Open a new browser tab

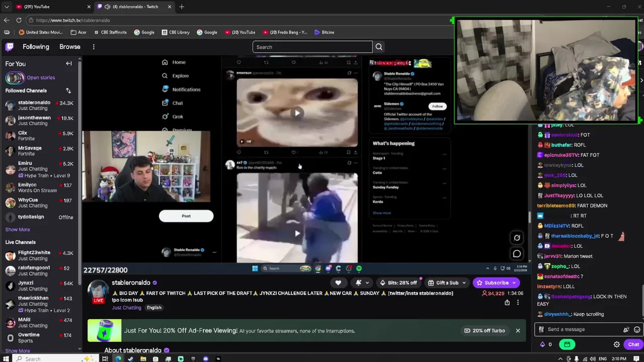point(182,7)
